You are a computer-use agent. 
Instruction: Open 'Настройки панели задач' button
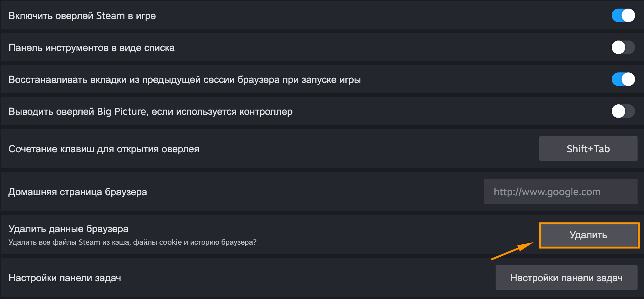[566, 278]
